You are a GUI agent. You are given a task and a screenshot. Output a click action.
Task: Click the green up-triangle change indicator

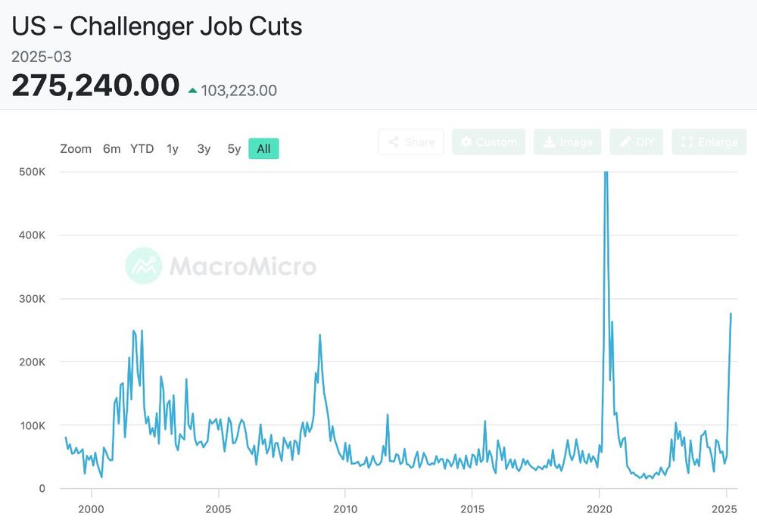click(193, 91)
